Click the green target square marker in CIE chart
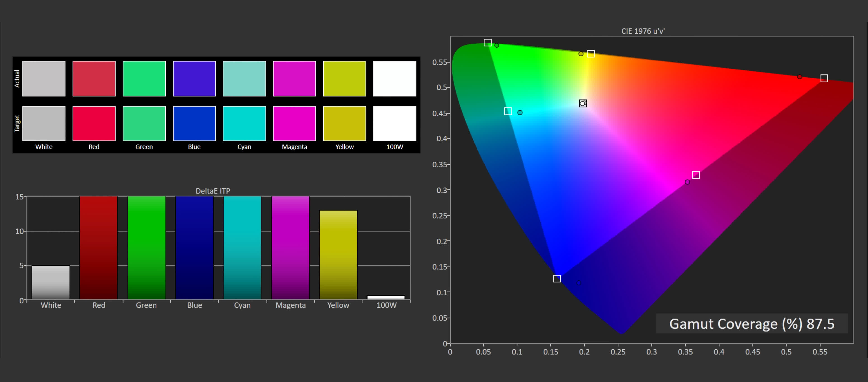868x382 pixels. point(488,43)
